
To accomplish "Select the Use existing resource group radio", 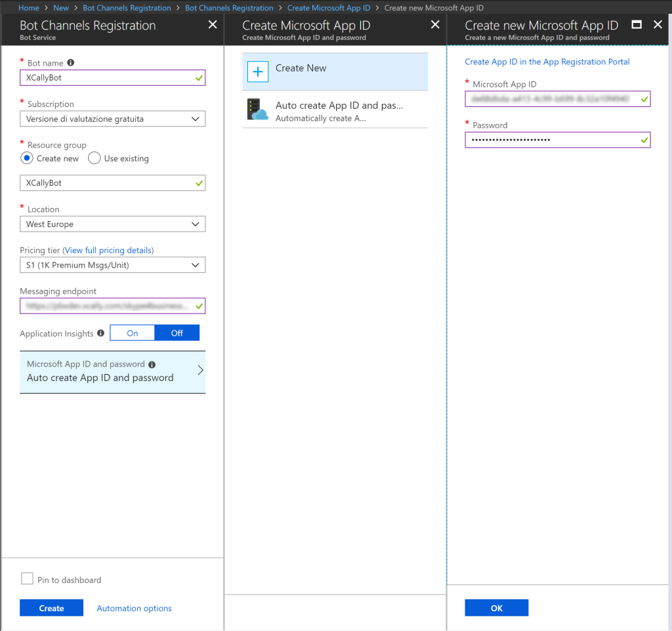I will point(94,159).
